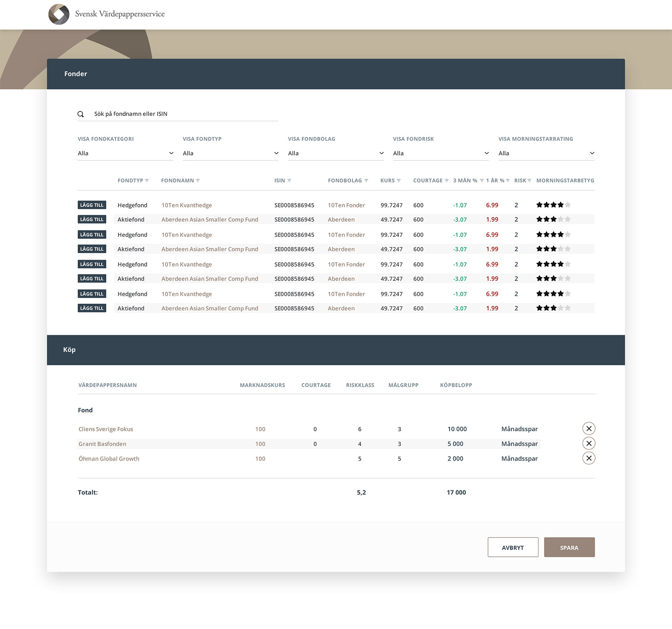Click LÄGG TILL for last Aberdeen Asian row
This screenshot has width=672, height=629.
coord(92,308)
